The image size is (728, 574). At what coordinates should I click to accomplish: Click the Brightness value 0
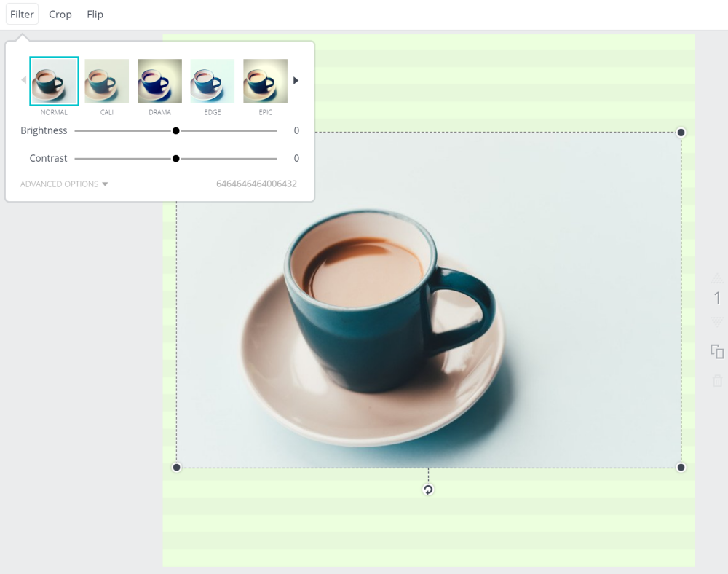296,130
